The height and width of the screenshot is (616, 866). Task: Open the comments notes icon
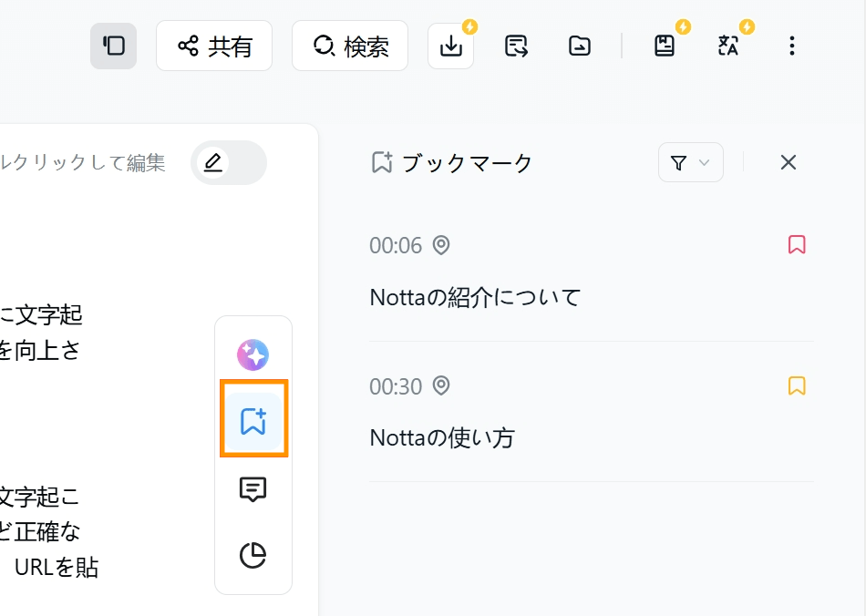(253, 489)
